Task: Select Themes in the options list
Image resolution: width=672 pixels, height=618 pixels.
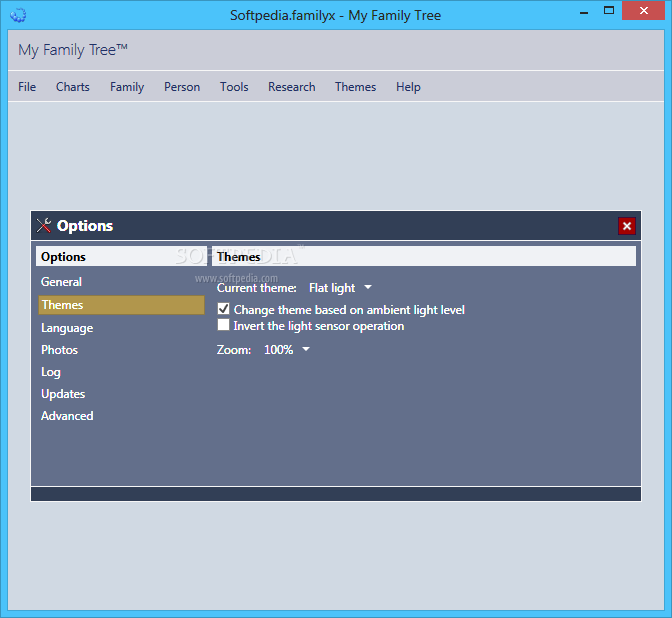Action: [x=121, y=305]
